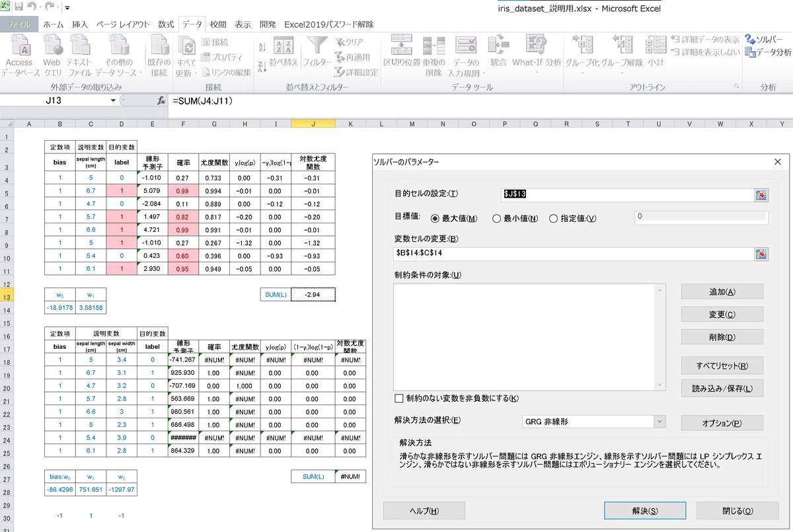Click Remove Duplicates (重複の削除)
This screenshot has height=532, width=793.
[434, 56]
